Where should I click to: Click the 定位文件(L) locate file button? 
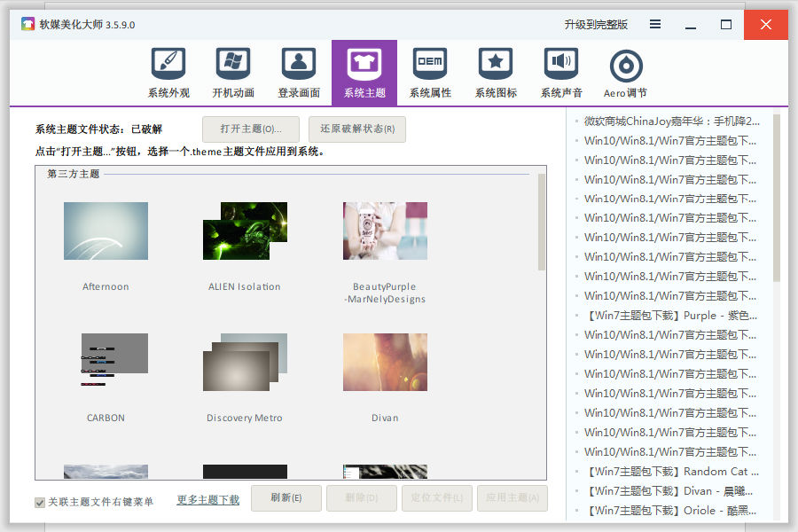click(437, 498)
